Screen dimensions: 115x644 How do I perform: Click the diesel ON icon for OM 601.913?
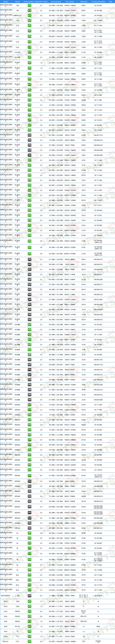(x=29, y=135)
